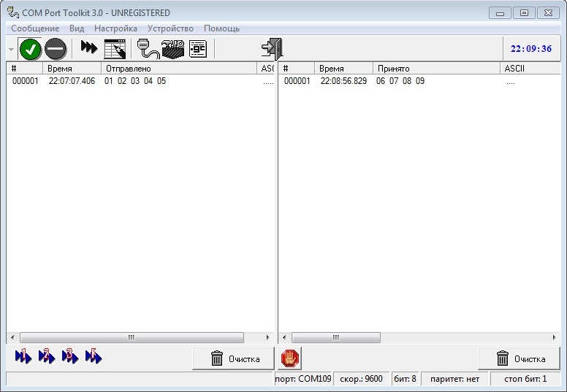Image resolution: width=567 pixels, height=392 pixels.
Task: Click Очистка button under sent panel
Action: [x=233, y=358]
